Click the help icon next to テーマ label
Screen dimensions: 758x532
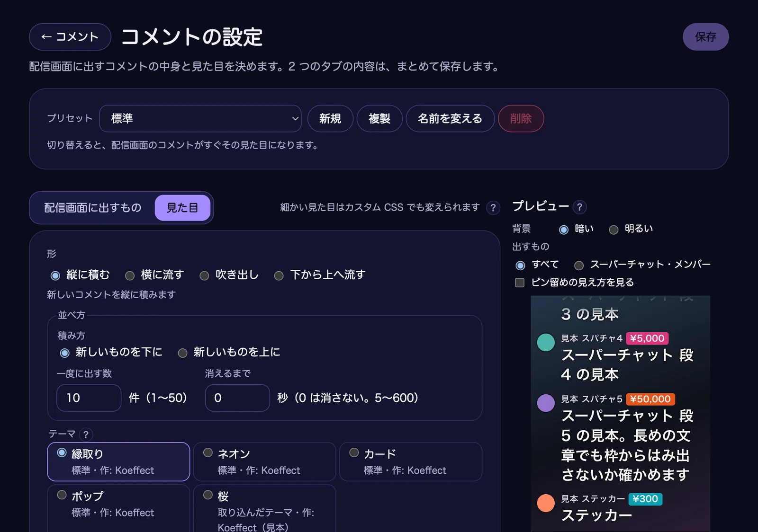pos(86,434)
